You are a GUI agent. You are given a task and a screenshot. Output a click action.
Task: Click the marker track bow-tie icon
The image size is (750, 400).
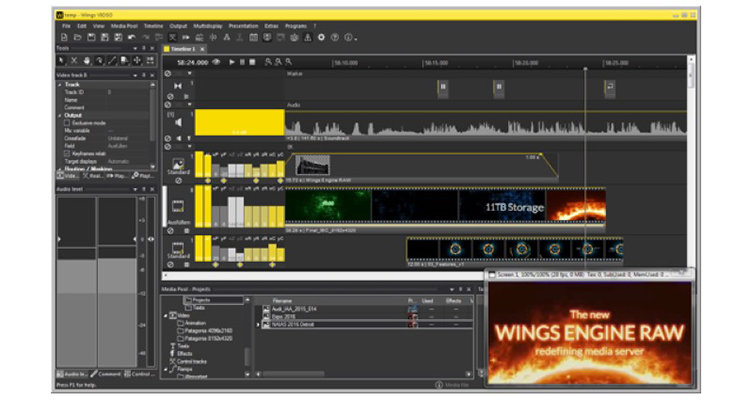[x=178, y=86]
